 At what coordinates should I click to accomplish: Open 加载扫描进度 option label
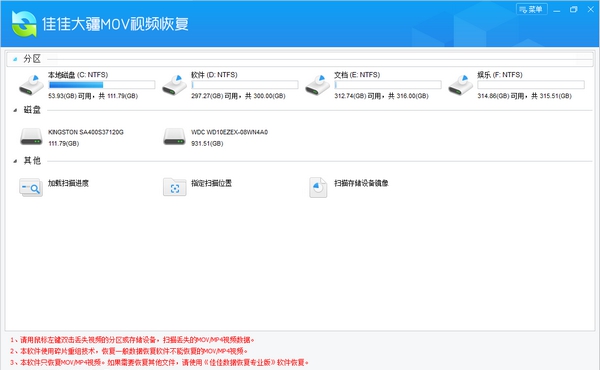click(x=68, y=183)
